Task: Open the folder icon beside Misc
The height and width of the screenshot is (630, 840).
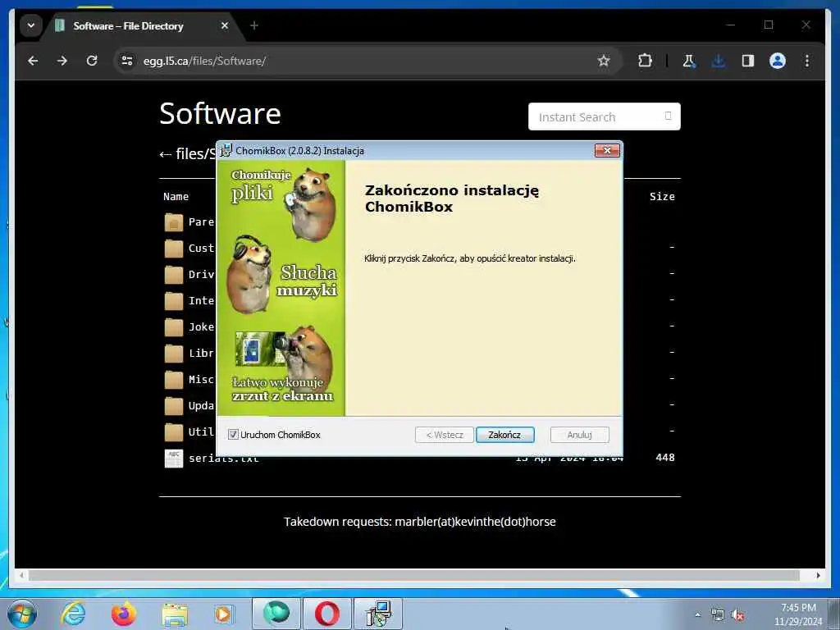Action: [x=174, y=380]
